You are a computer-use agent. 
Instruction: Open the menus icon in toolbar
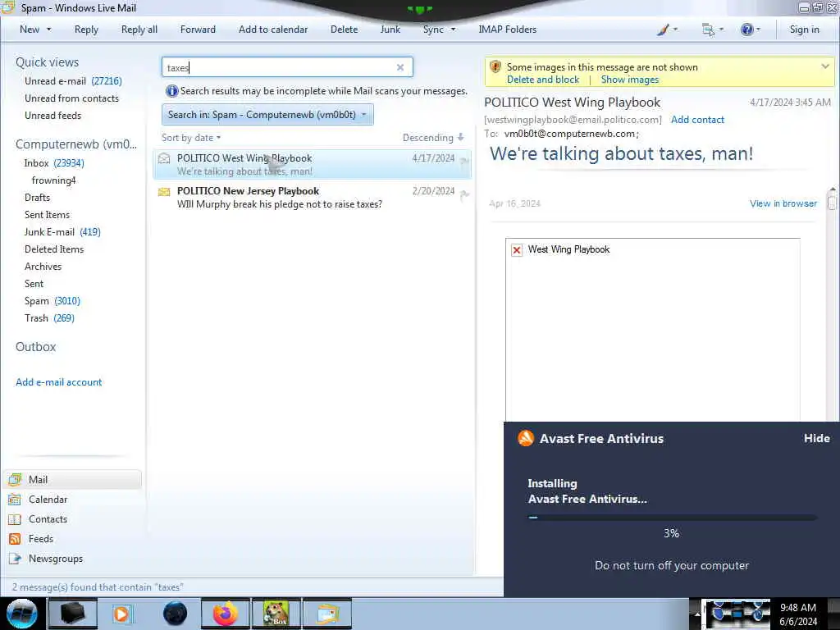pos(708,30)
